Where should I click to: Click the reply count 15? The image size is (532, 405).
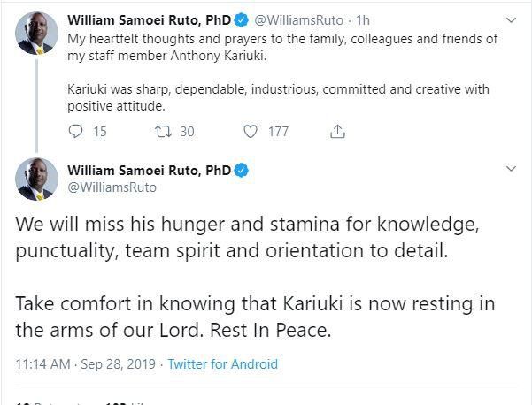[x=99, y=131]
